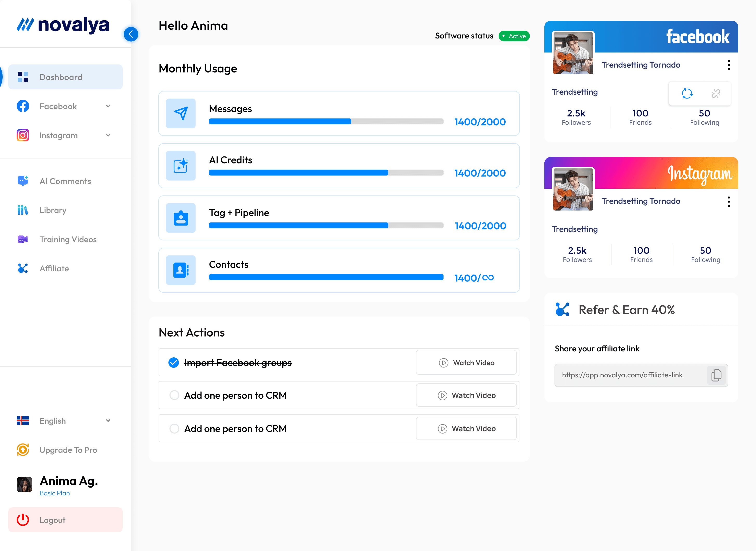
Task: Click the Logout button
Action: click(66, 520)
